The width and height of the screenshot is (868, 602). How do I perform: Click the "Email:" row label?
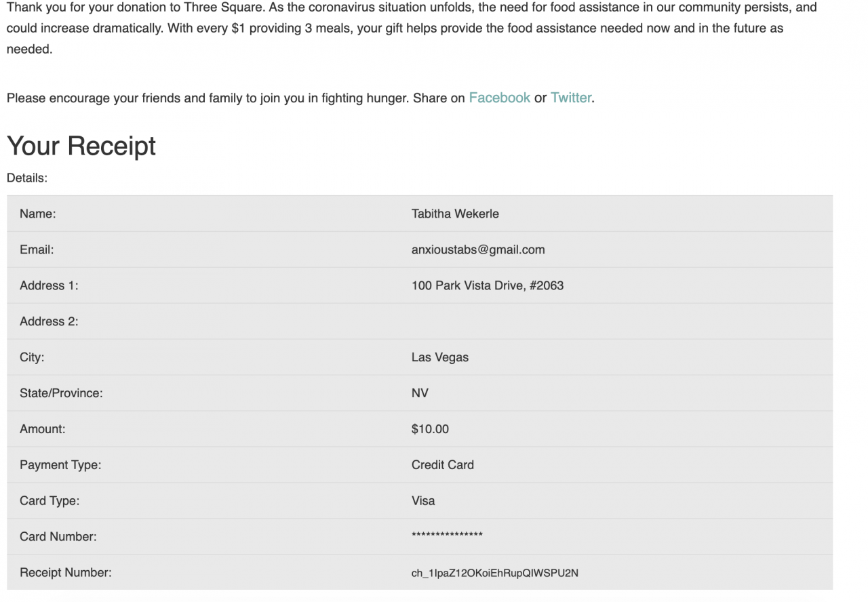pyautogui.click(x=37, y=249)
